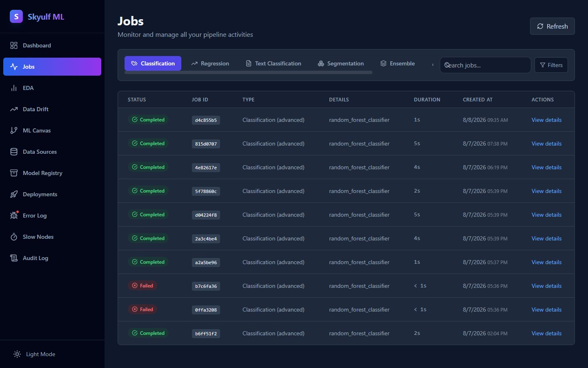Viewport: 588px width, 368px height.
Task: Click the EDA bar chart icon
Action: point(14,88)
